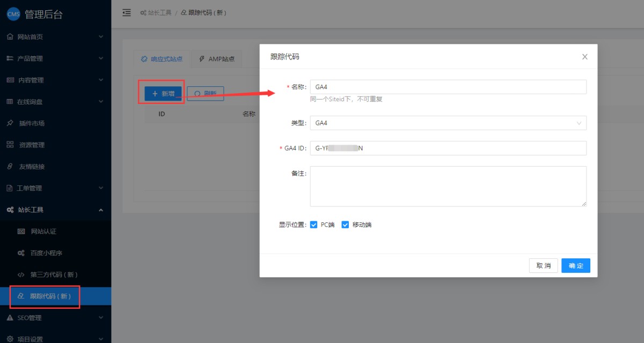Open 插件市场 plugin market pin icon
This screenshot has width=644, height=343.
[10, 123]
